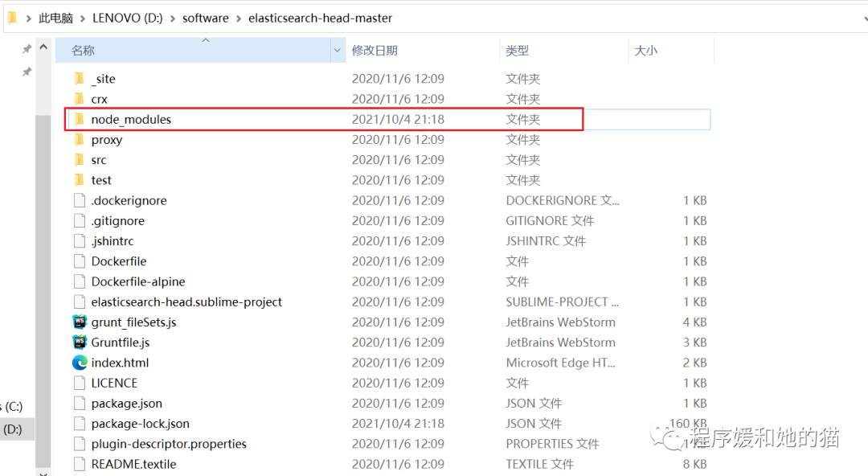Screen dimensions: 868x476
Task: Select the README.textile file name
Action: pyautogui.click(x=133, y=465)
